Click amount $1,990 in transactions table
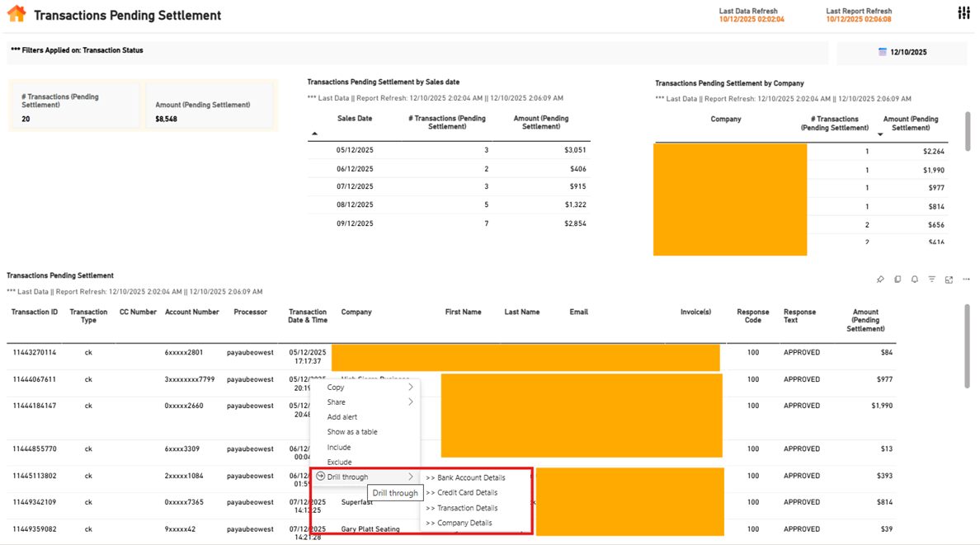The height and width of the screenshot is (545, 980). (x=882, y=406)
